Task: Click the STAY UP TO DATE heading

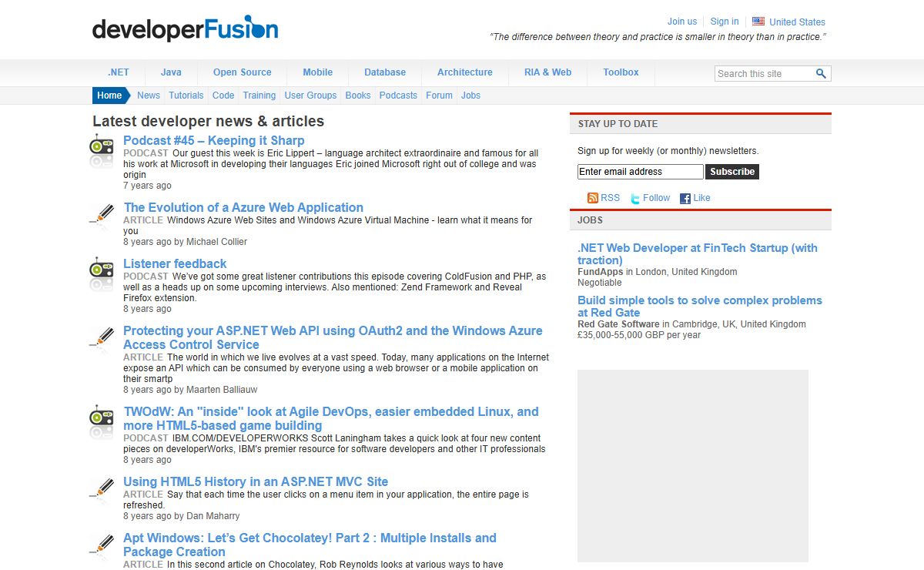Action: 618,124
